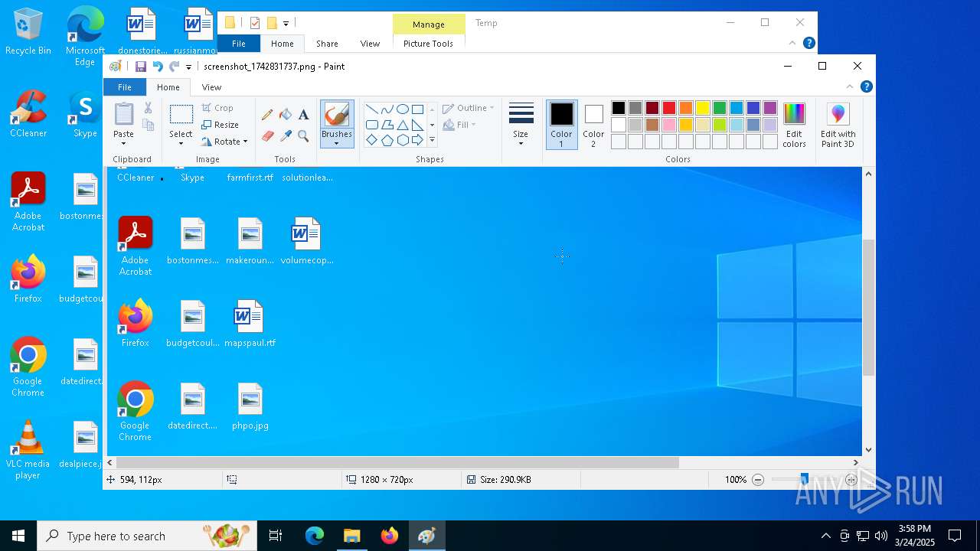Select the Polygon shape
The image size is (980, 551).
pyautogui.click(x=387, y=125)
